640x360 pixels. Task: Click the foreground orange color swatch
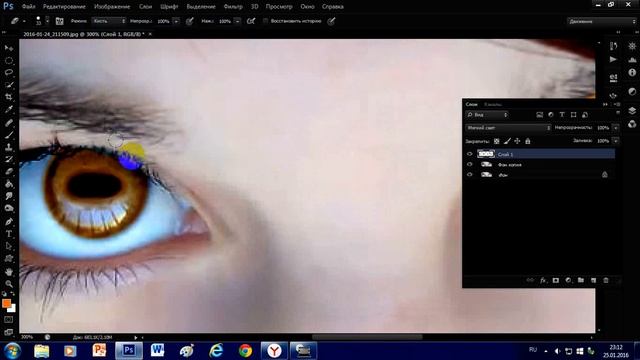pyautogui.click(x=6, y=303)
